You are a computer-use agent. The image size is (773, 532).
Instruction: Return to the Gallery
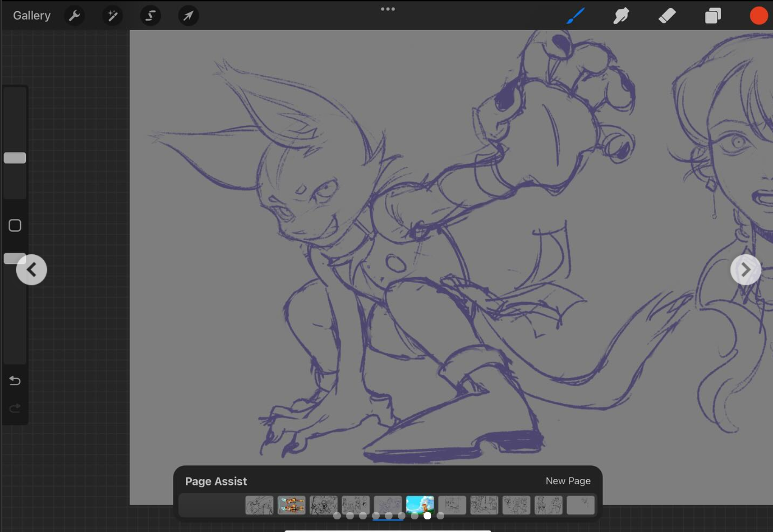(x=32, y=16)
